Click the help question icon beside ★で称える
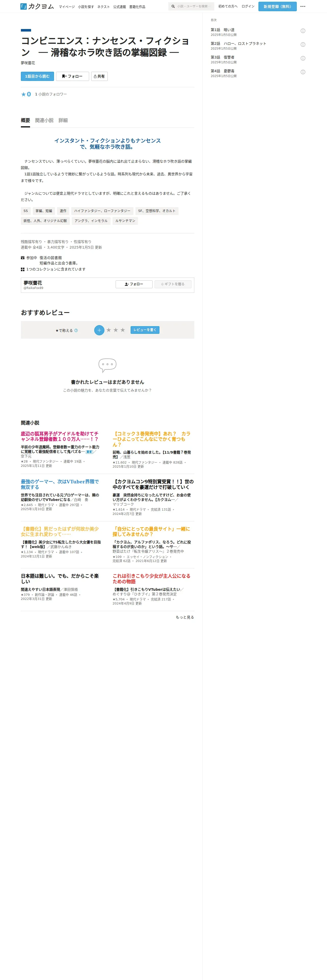Viewport: 327px width, 980px height. point(76,330)
